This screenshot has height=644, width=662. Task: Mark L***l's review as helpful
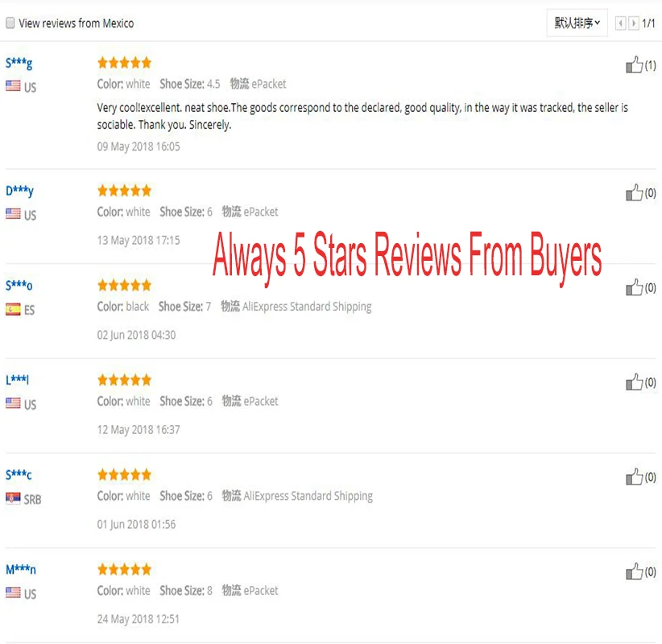coord(634,382)
